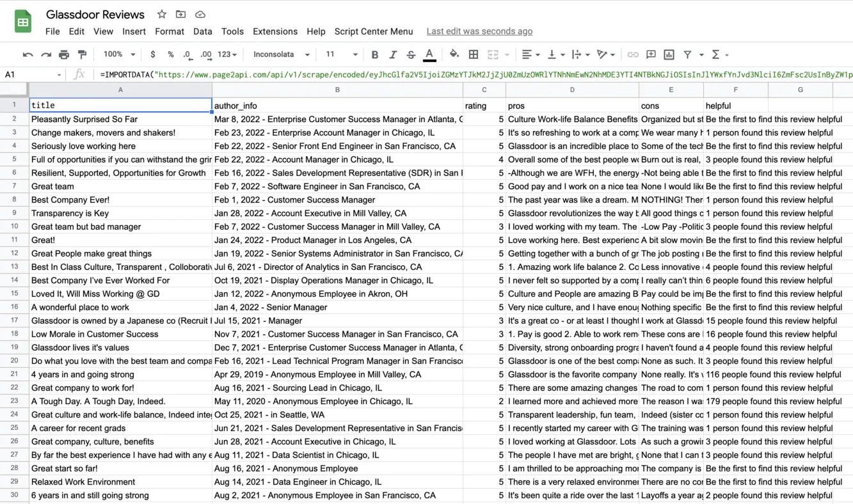The image size is (853, 504).
Task: Open the File menu
Action: tap(52, 31)
